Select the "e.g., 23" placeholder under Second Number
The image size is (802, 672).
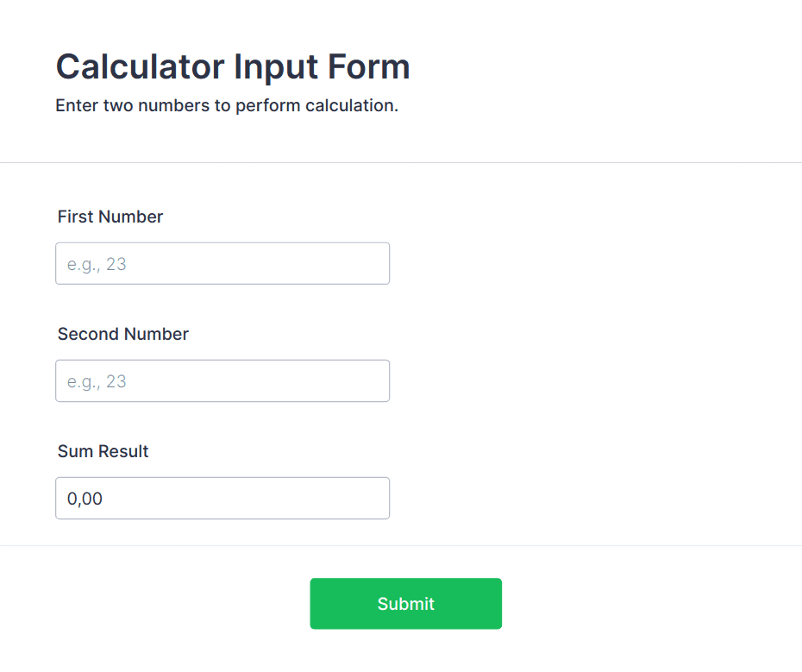(97, 381)
